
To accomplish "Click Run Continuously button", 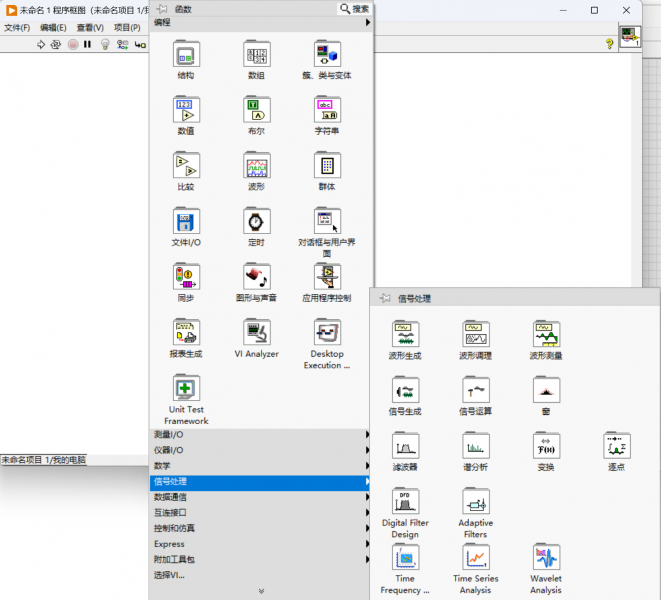I will pyautogui.click(x=56, y=44).
